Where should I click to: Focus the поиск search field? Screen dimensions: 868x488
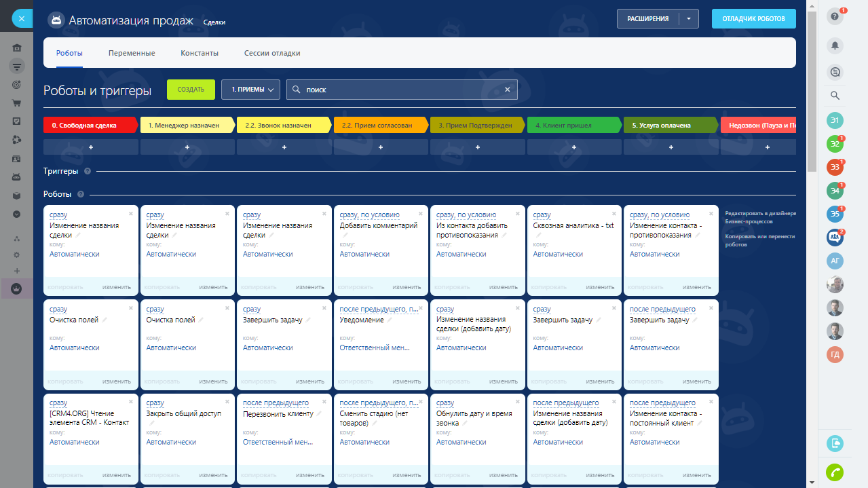pos(402,90)
